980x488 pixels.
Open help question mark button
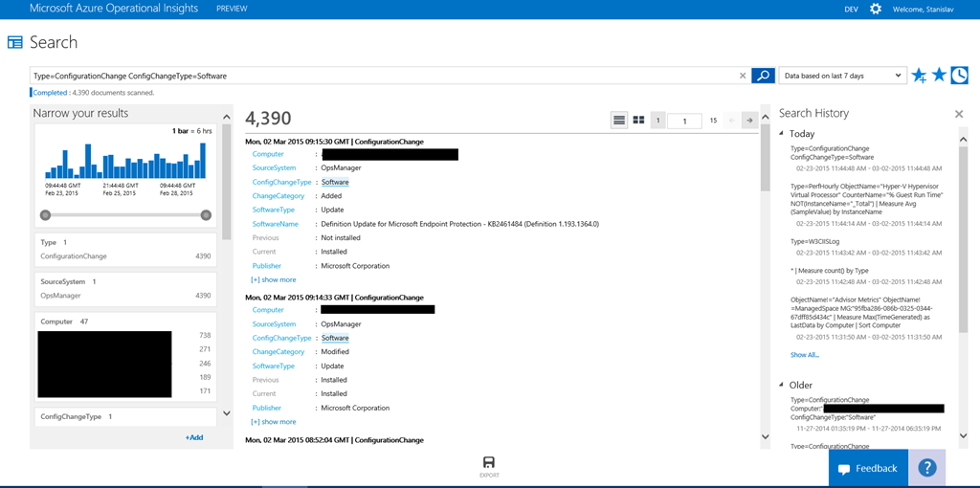point(926,468)
